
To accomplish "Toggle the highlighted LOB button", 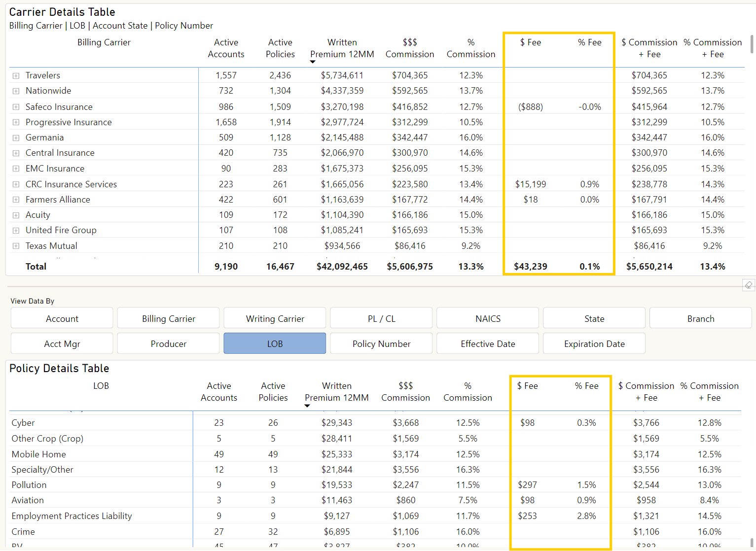I will pos(275,344).
